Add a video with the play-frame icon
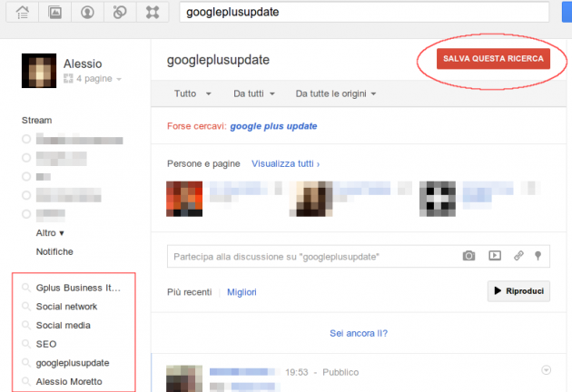This screenshot has width=572, height=392. tap(495, 255)
